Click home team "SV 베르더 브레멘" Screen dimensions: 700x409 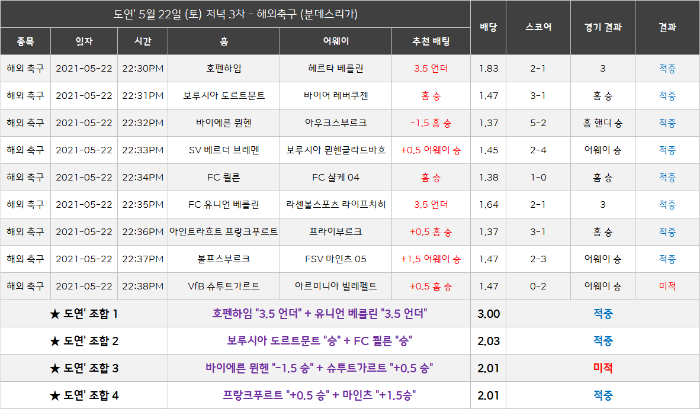pos(224,150)
